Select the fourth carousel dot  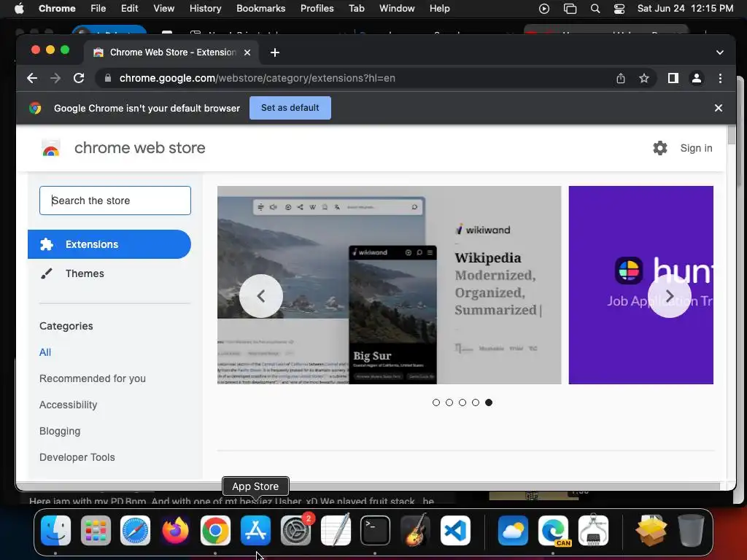476,402
